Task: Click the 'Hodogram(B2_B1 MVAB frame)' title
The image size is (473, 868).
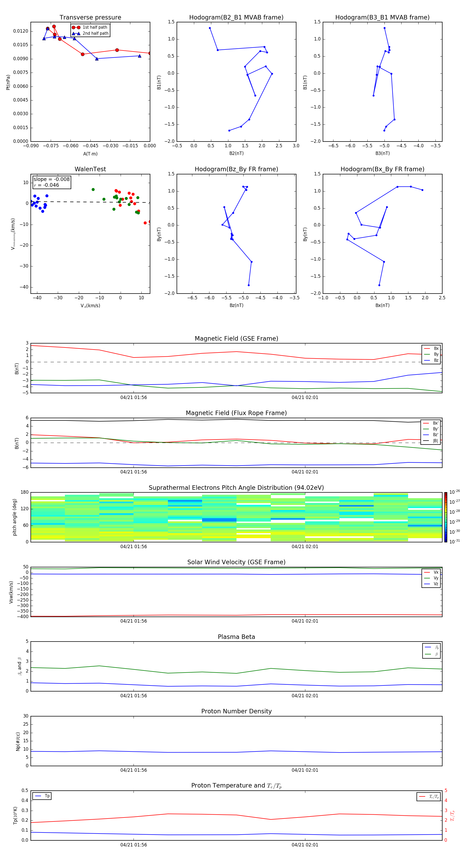Action: [236, 18]
